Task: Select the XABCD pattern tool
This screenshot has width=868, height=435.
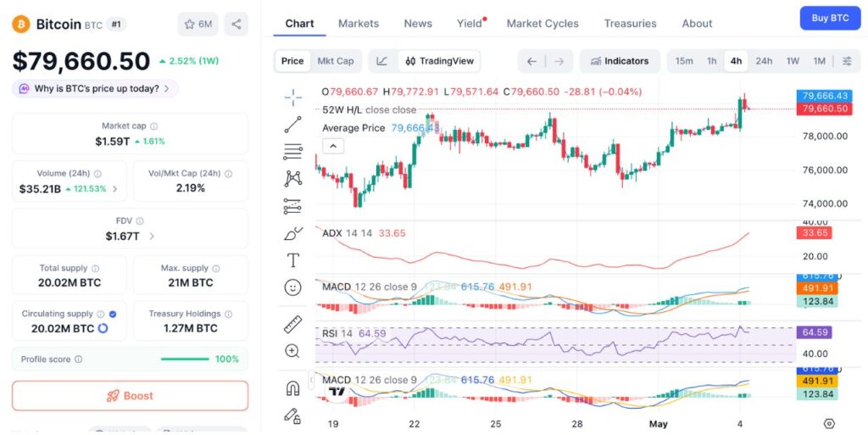Action: click(292, 178)
